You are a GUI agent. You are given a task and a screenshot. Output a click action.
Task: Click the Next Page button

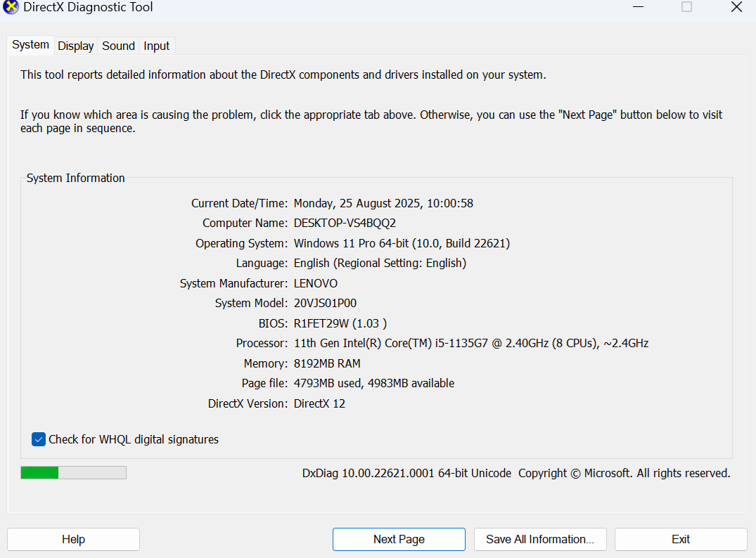coord(399,539)
